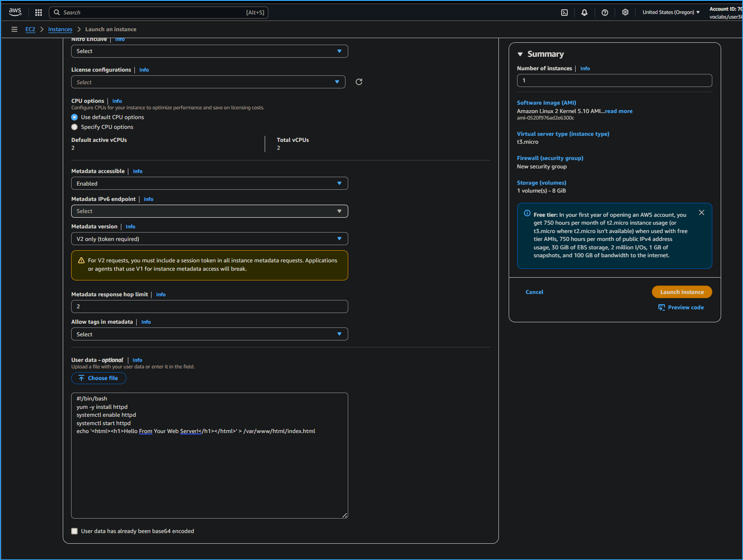Open the services grid menu icon

pos(39,13)
